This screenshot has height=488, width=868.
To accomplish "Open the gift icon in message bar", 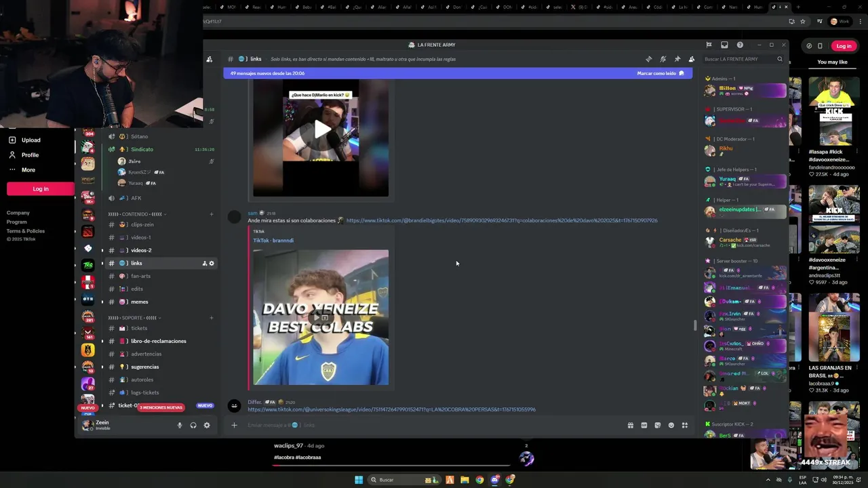I will pyautogui.click(x=630, y=425).
